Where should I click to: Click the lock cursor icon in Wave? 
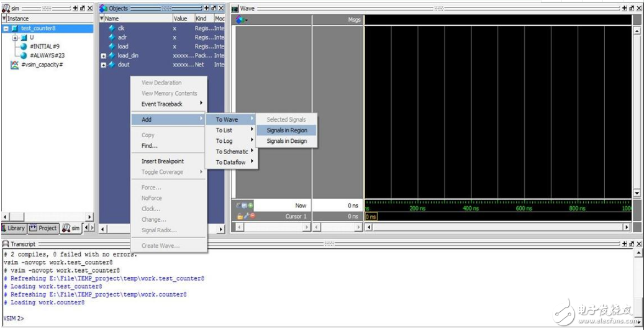239,216
